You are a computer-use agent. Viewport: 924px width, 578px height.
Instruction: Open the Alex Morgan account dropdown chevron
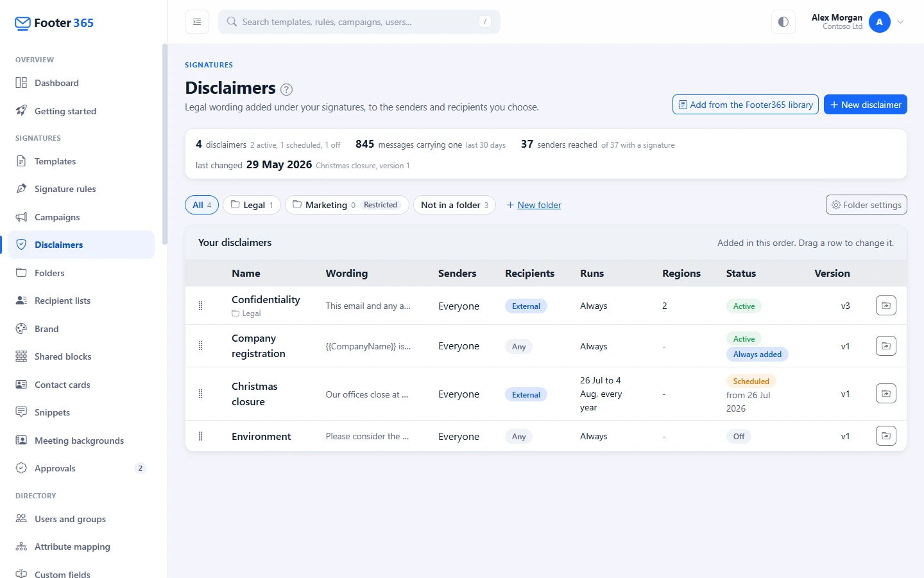pyautogui.click(x=900, y=22)
